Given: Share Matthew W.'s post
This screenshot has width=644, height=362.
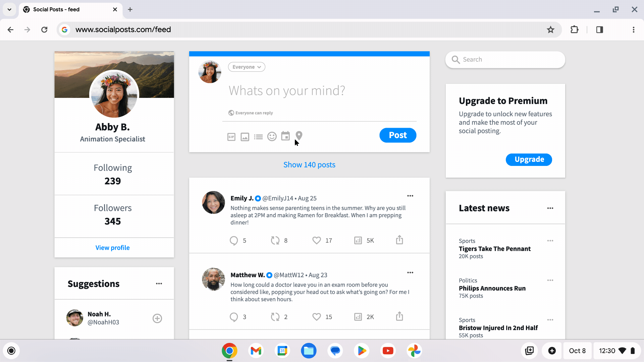Looking at the screenshot, I should pos(399,316).
